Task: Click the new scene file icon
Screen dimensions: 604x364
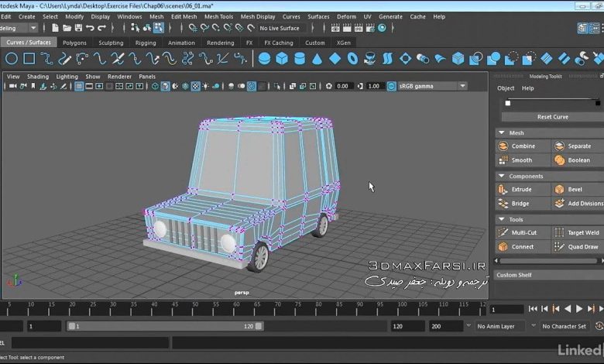Action: pyautogui.click(x=55, y=28)
